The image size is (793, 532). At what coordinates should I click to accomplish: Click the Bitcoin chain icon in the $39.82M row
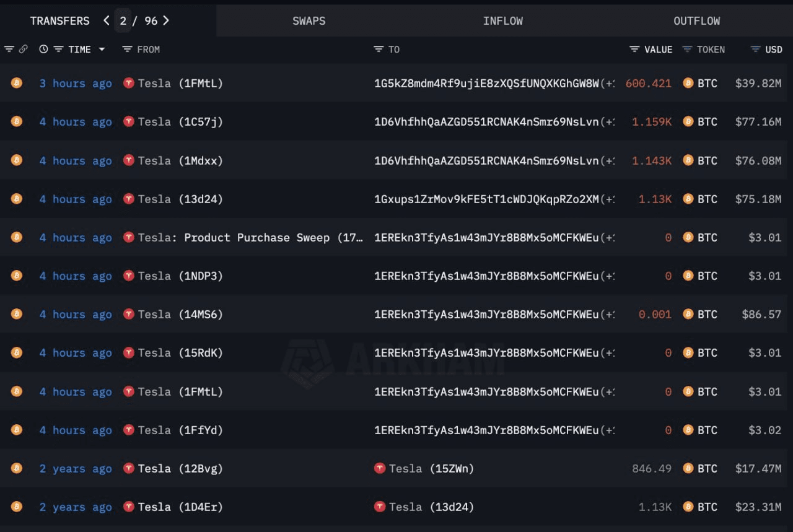(17, 82)
